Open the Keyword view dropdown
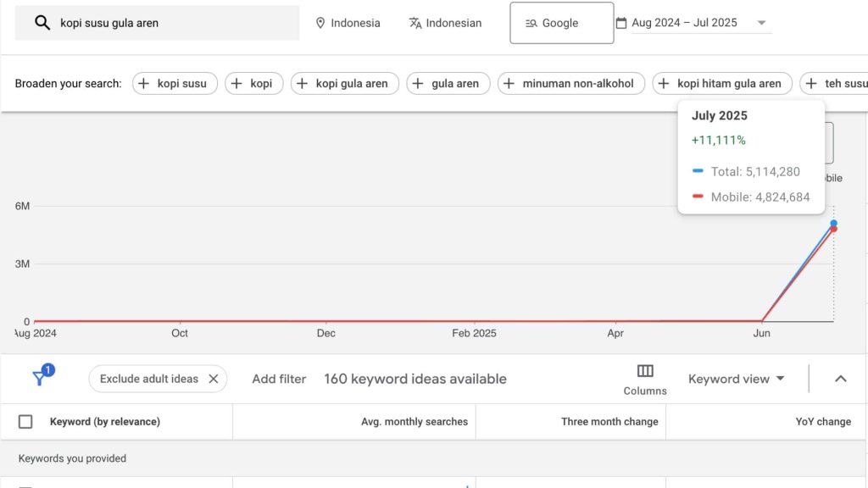This screenshot has width=868, height=488. coord(736,379)
